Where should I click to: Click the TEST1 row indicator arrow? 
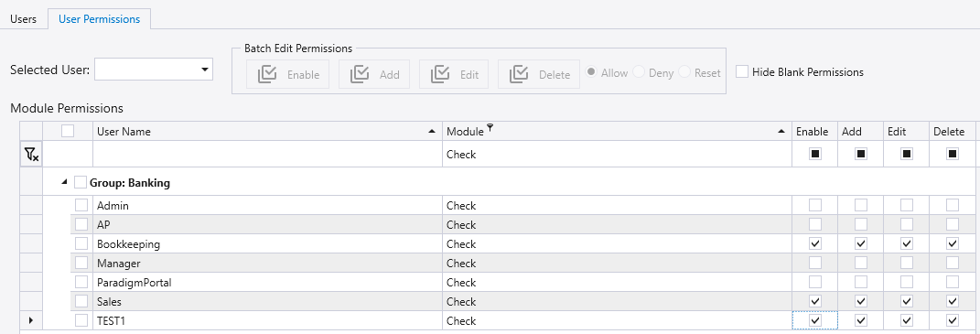30,321
